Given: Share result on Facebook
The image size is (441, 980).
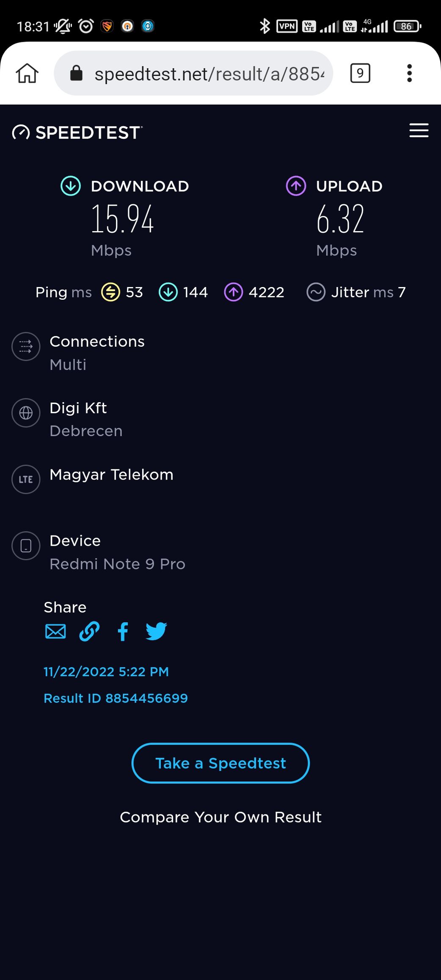Looking at the screenshot, I should 123,632.
